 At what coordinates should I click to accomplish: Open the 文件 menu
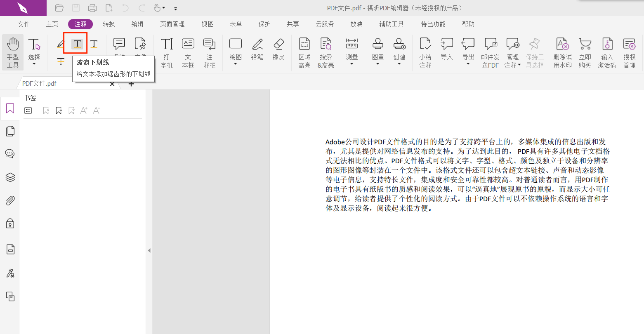[x=24, y=24]
